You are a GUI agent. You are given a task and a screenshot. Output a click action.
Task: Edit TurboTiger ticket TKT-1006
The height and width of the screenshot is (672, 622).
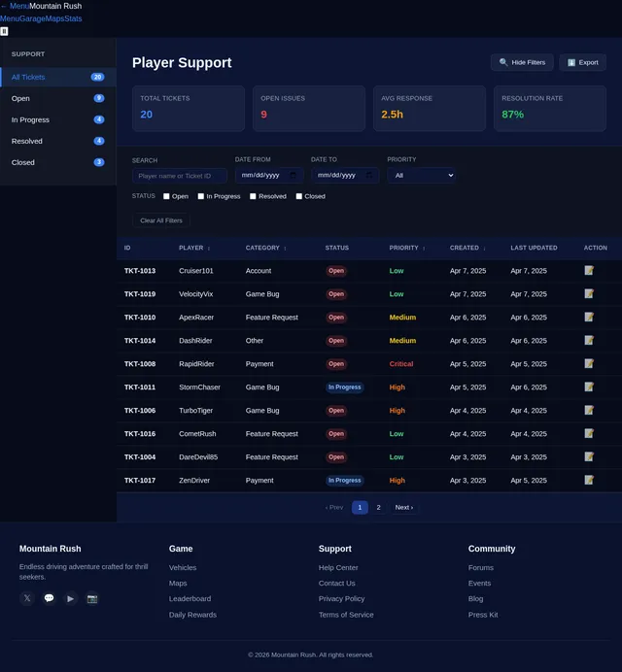tap(589, 410)
